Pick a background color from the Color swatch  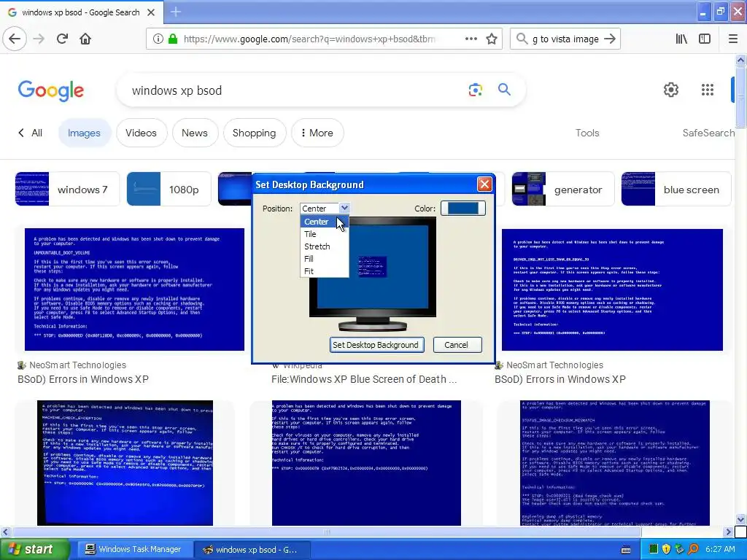tap(463, 208)
